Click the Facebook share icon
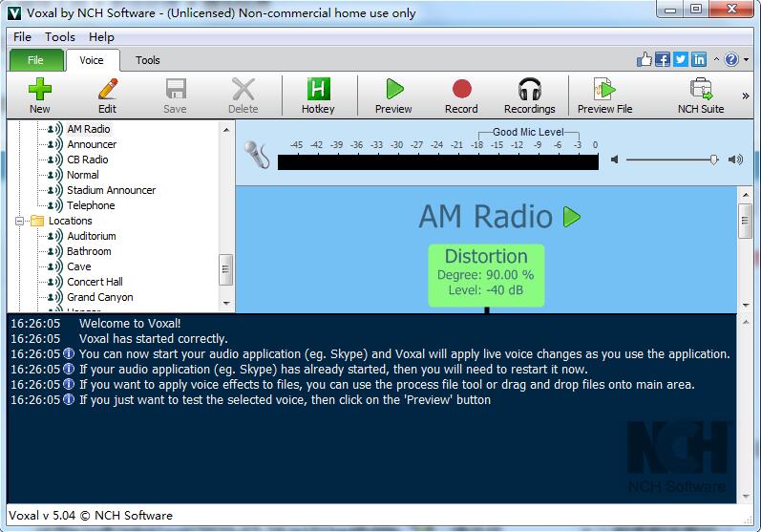The width and height of the screenshot is (761, 532). [663, 59]
